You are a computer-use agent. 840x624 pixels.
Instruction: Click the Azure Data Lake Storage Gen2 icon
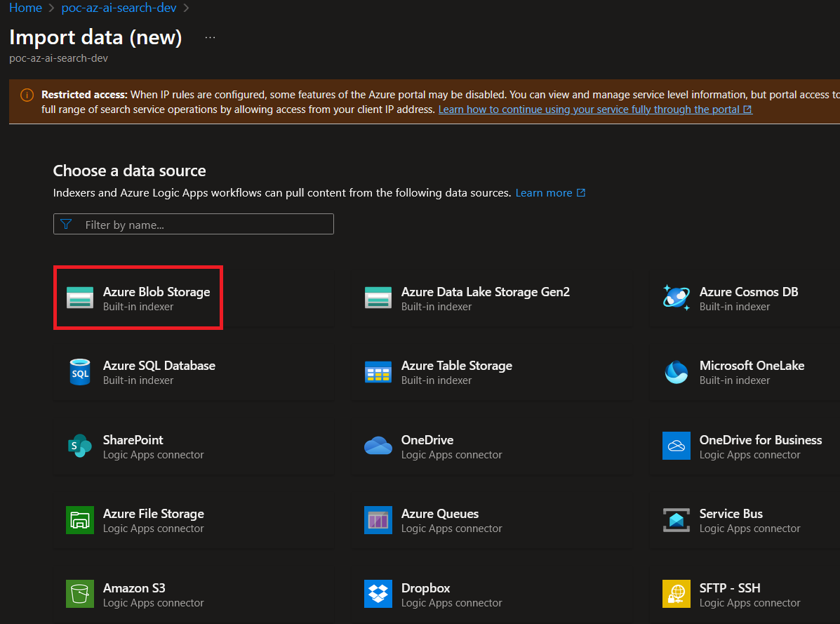point(378,298)
